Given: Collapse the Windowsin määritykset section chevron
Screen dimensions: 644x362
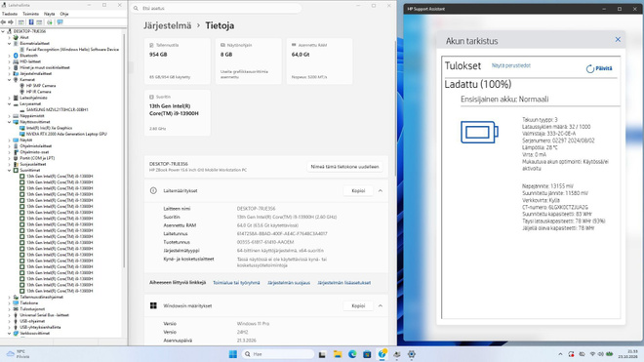Looking at the screenshot, I should pyautogui.click(x=381, y=305).
